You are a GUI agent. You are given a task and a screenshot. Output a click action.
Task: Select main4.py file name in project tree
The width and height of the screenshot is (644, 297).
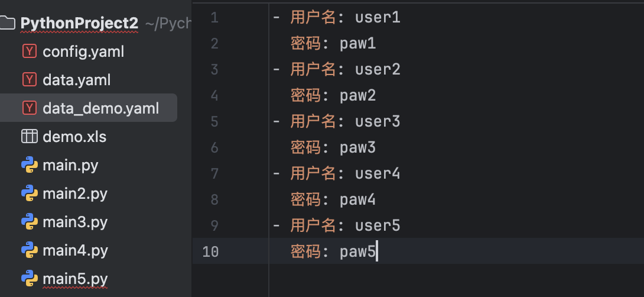[x=75, y=250]
